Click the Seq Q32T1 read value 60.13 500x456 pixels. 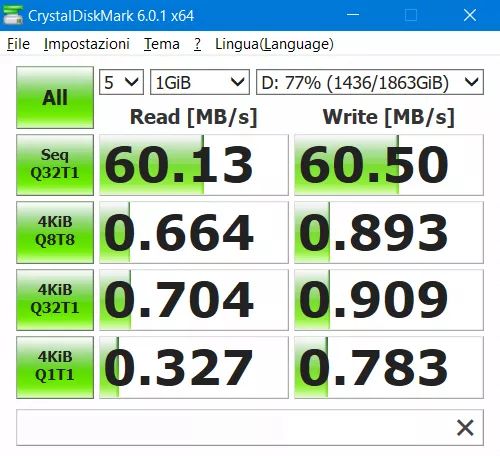(194, 165)
